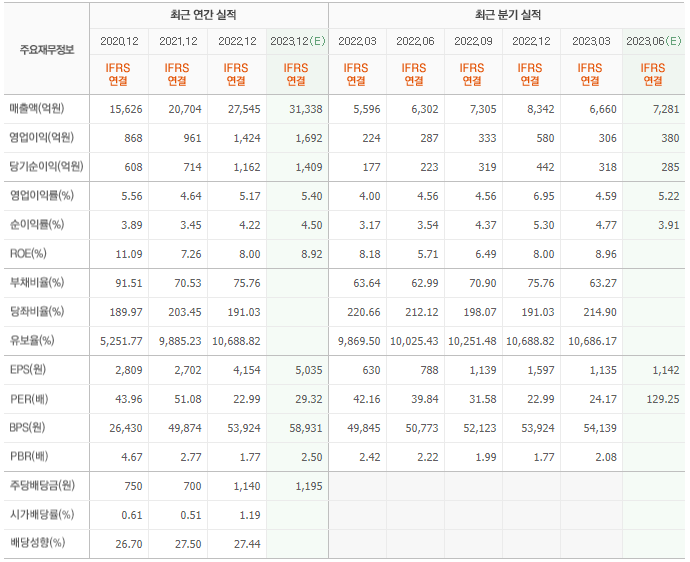Click the 2023.12(E) estimate column header
Screen dimensions: 690x562
click(x=298, y=41)
